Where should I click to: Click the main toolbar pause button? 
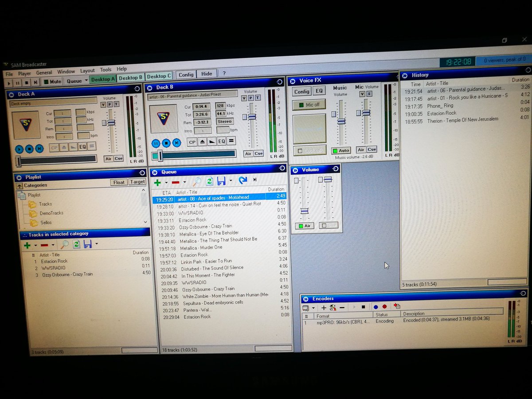pos(18,83)
